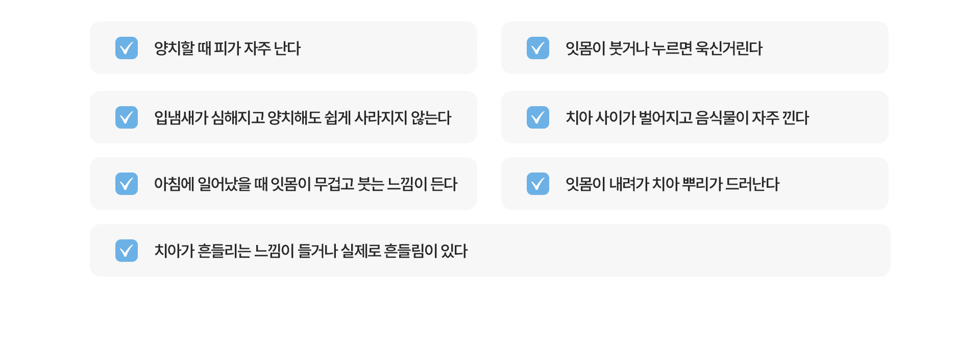Deselect checkbox for '아침에 일어났을 때' item
Screen dimensions: 980x345
pos(127,184)
